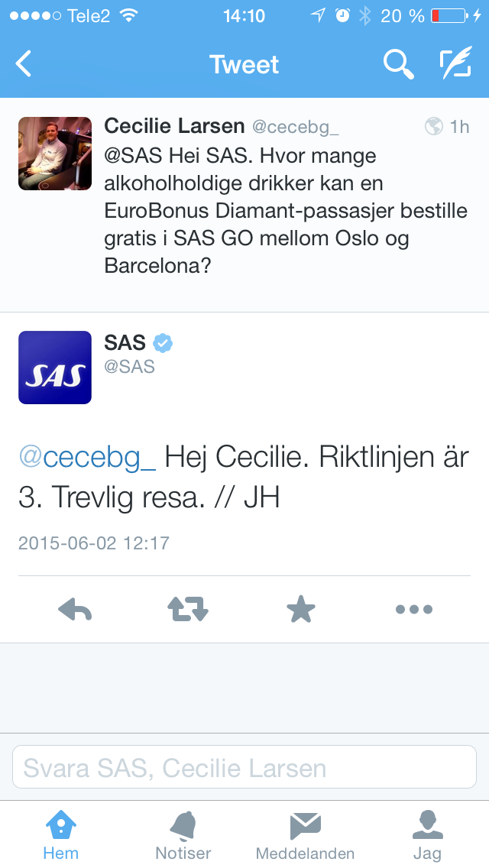Viewport: 489px width, 868px height.
Task: Tap the SAS logo avatar
Action: pos(55,368)
